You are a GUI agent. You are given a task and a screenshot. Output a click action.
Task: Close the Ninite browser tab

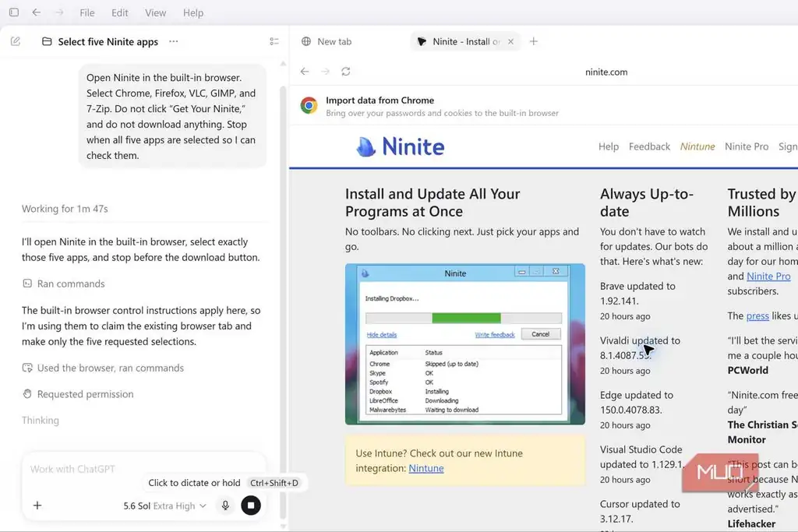(510, 42)
